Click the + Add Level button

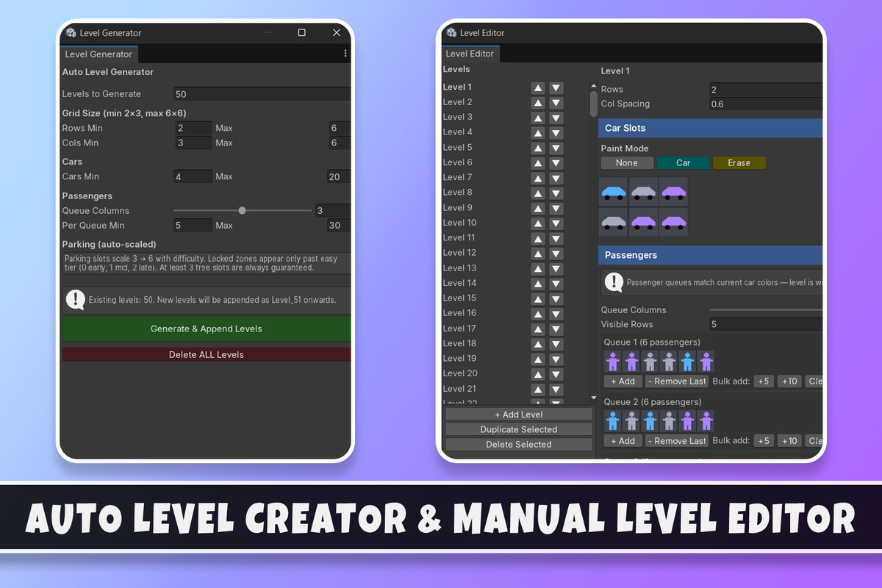pos(519,415)
